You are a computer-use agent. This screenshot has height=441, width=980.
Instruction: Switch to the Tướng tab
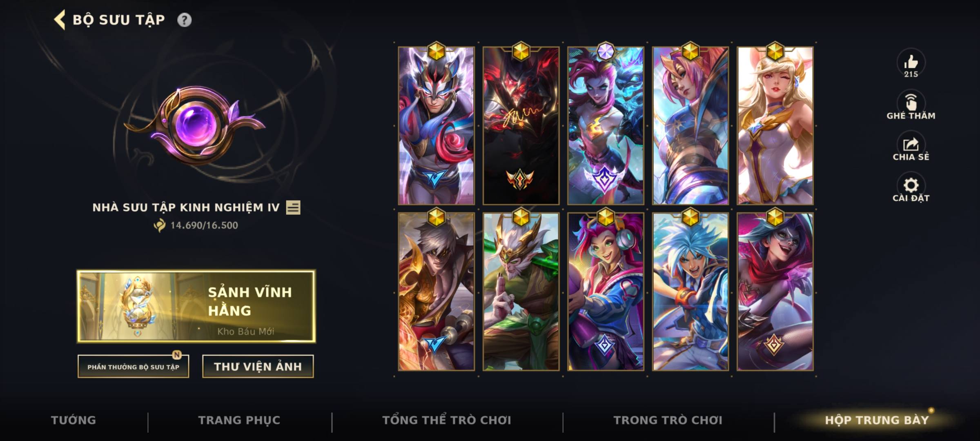[73, 420]
